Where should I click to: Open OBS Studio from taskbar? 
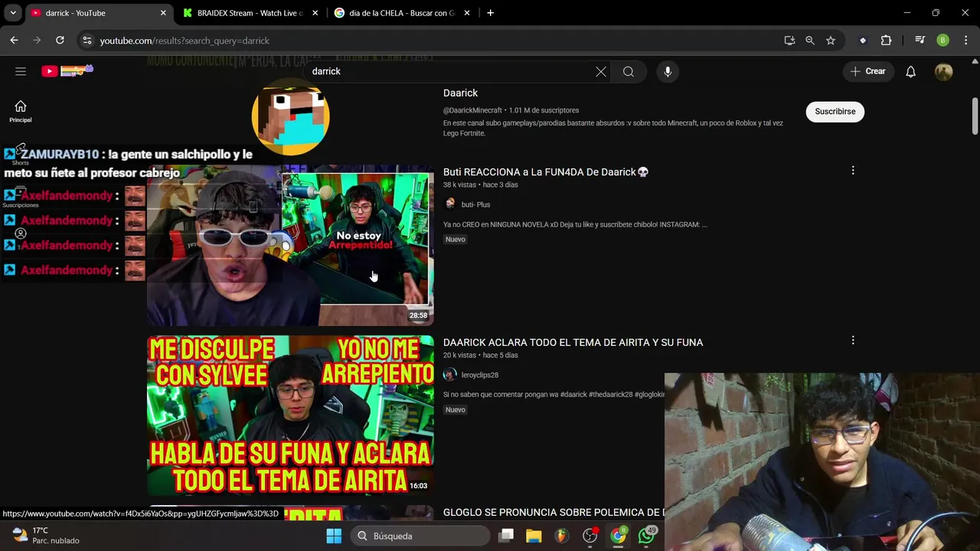[x=590, y=536]
